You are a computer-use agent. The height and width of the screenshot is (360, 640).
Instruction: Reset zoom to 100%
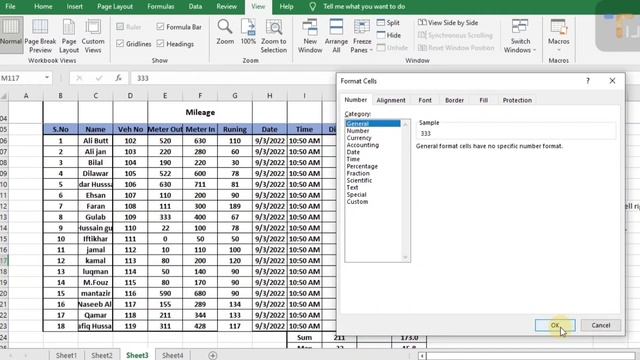[x=248, y=32]
